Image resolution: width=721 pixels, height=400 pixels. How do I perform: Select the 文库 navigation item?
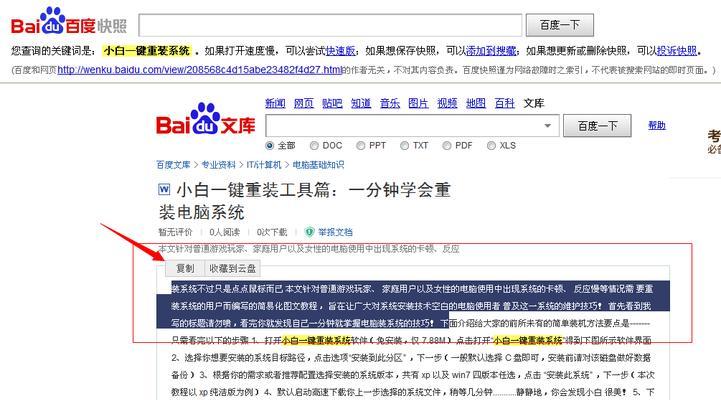(534, 103)
